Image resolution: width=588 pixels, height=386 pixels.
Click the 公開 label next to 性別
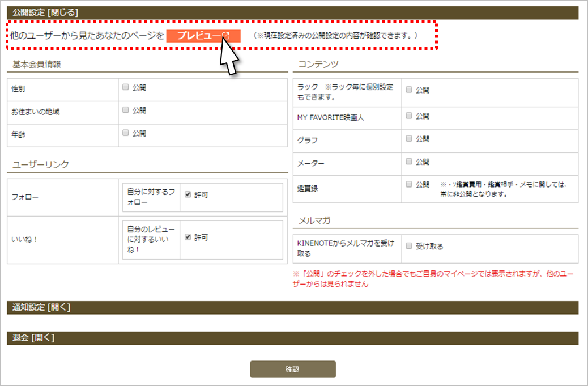click(x=139, y=87)
